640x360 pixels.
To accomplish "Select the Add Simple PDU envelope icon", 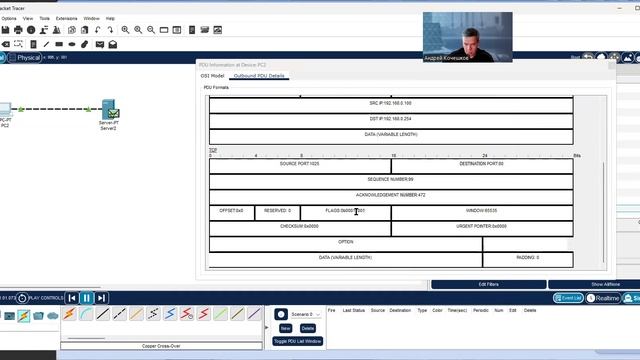I will (x=100, y=44).
